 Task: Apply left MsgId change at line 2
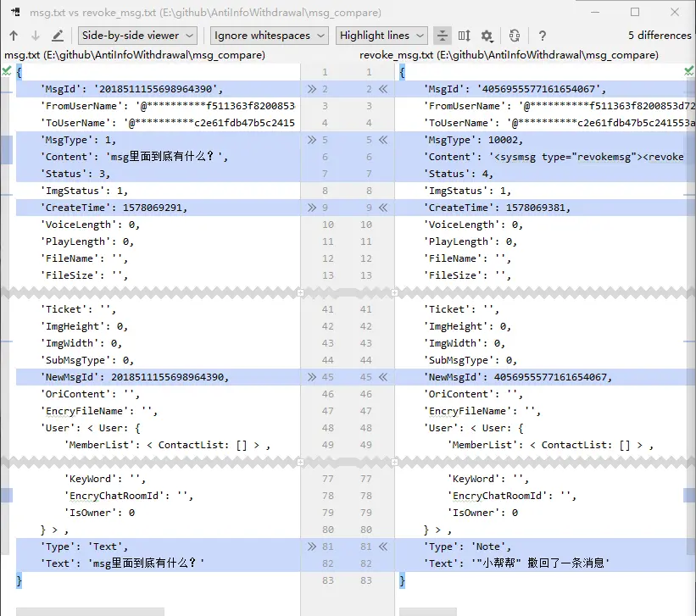tap(312, 89)
